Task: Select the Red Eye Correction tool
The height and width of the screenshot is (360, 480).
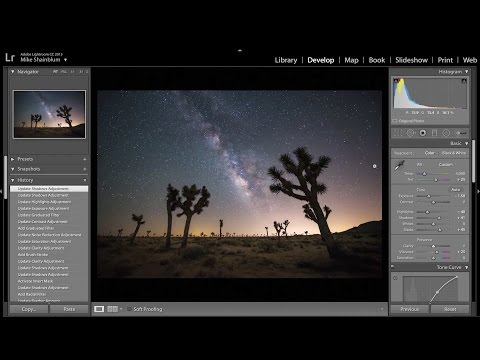Action: click(x=423, y=133)
